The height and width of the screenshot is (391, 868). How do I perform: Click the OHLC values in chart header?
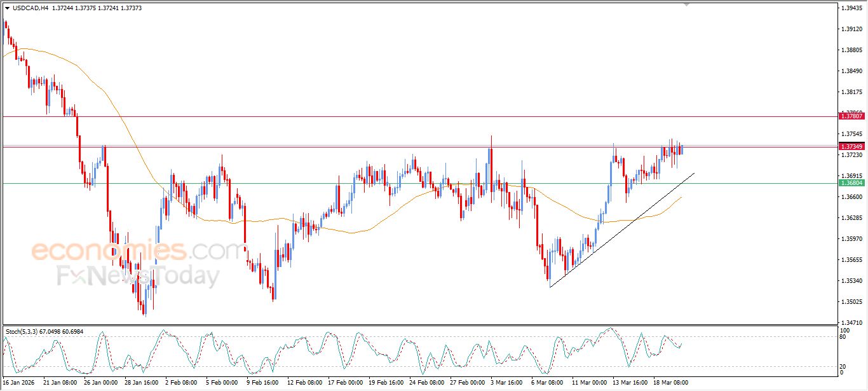[x=105, y=8]
